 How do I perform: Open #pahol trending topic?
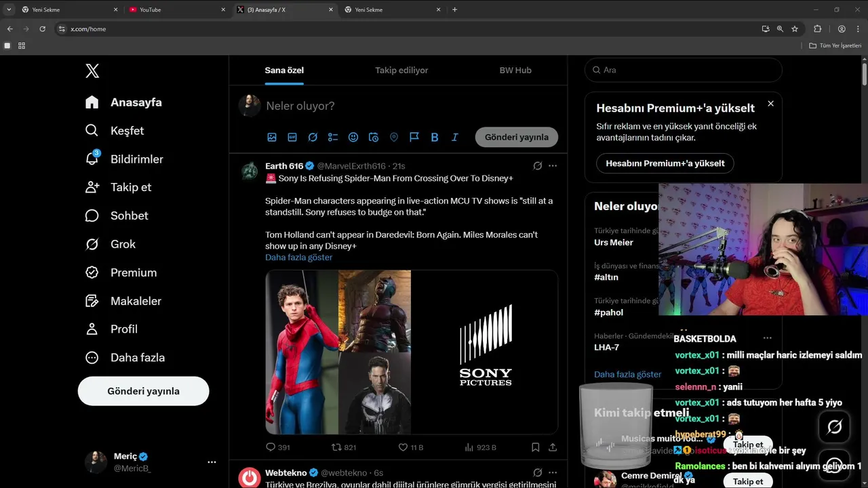click(x=608, y=312)
